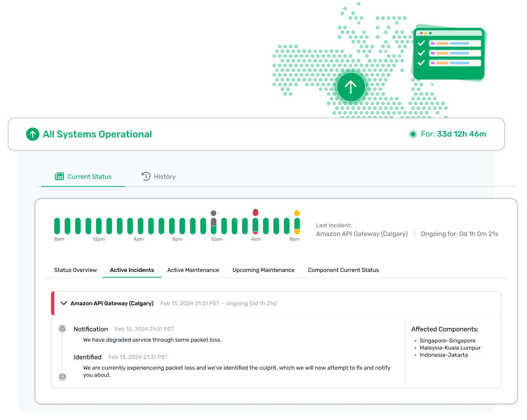Click the 'Ongoing for: 0d 1h 0m 21s' text
This screenshot has width=527, height=420.
[x=460, y=234]
